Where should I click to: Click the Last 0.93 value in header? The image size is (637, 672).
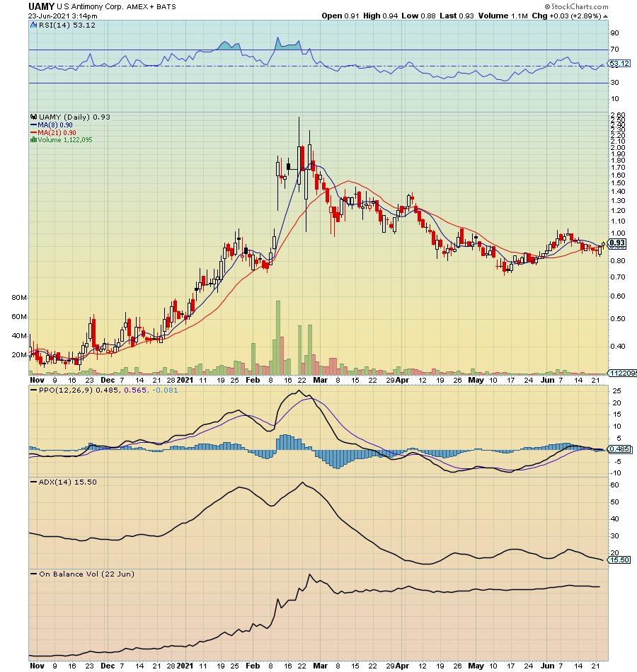[457, 16]
